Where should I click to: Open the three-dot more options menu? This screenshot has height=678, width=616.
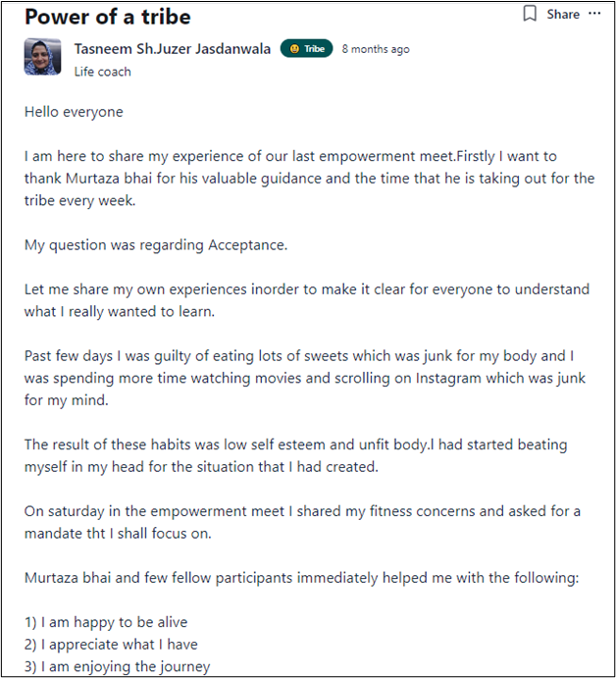point(594,14)
